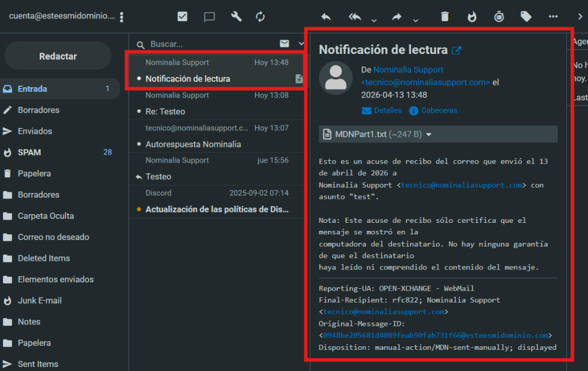
Task: Toggle the threads speech bubble icon
Action: pyautogui.click(x=210, y=17)
